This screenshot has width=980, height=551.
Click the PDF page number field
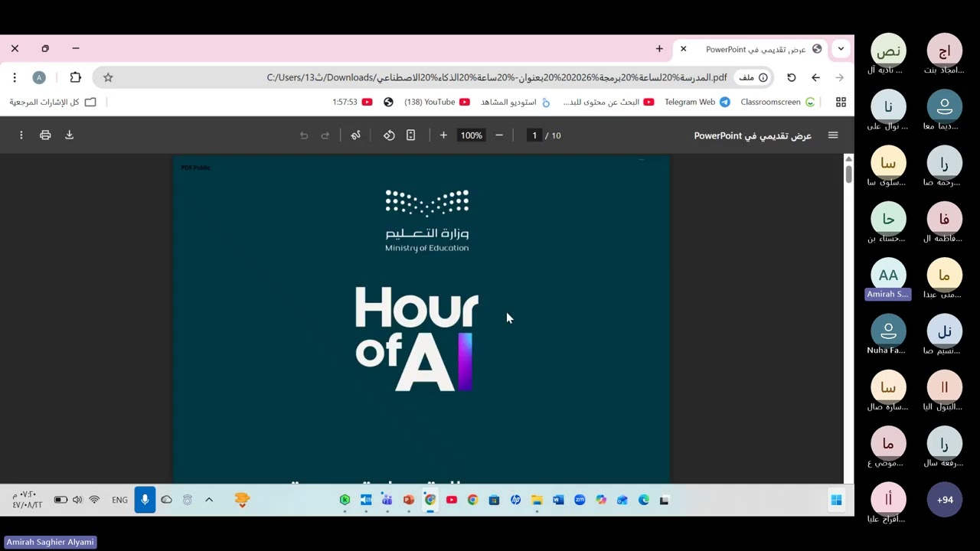534,135
